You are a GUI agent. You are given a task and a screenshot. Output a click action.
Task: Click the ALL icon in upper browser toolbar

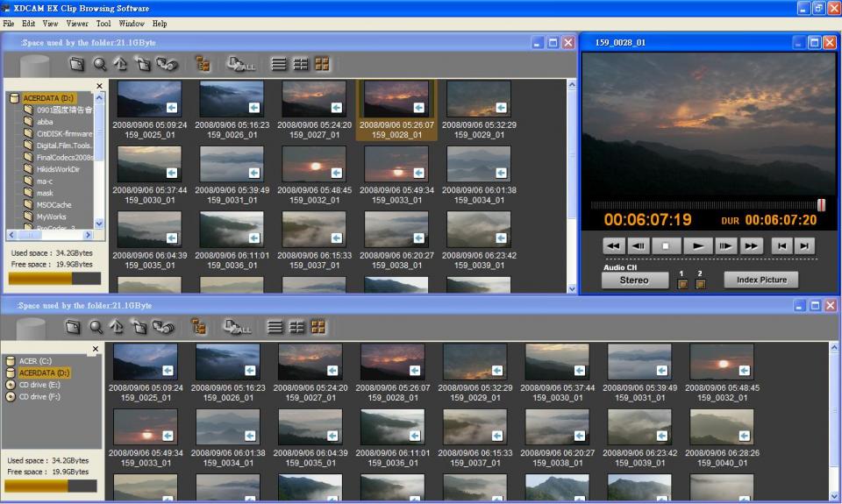(239, 64)
